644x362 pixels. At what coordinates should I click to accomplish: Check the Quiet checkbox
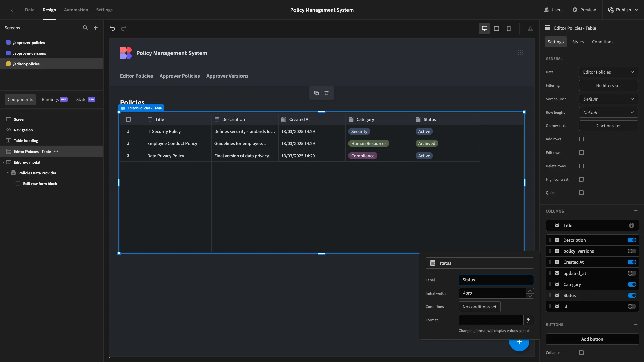(x=581, y=193)
